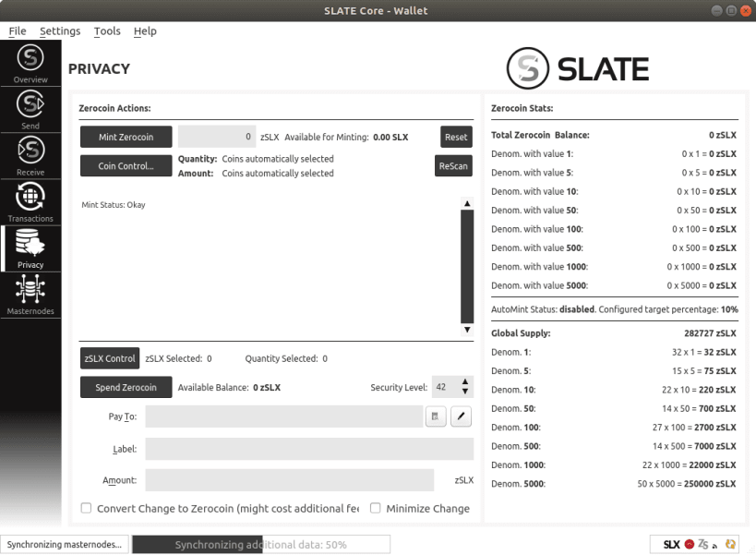This screenshot has height=555, width=756.
Task: Open the Tools menu
Action: [107, 31]
